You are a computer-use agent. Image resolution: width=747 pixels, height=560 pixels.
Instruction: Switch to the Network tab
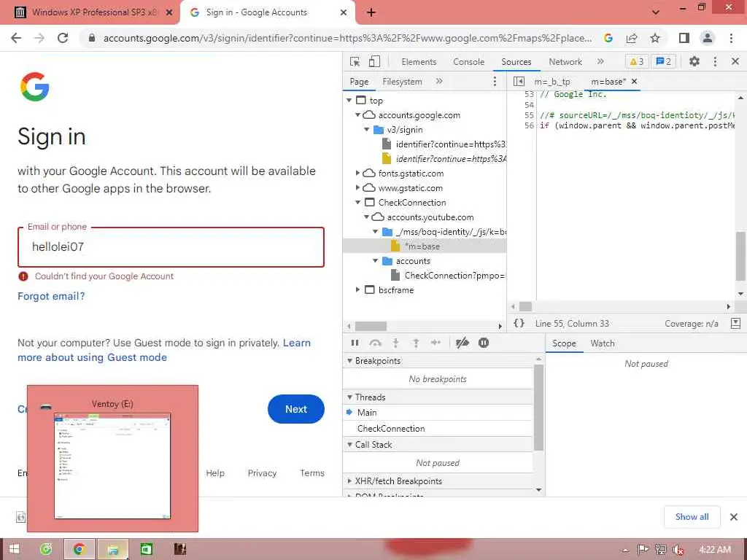(x=565, y=61)
